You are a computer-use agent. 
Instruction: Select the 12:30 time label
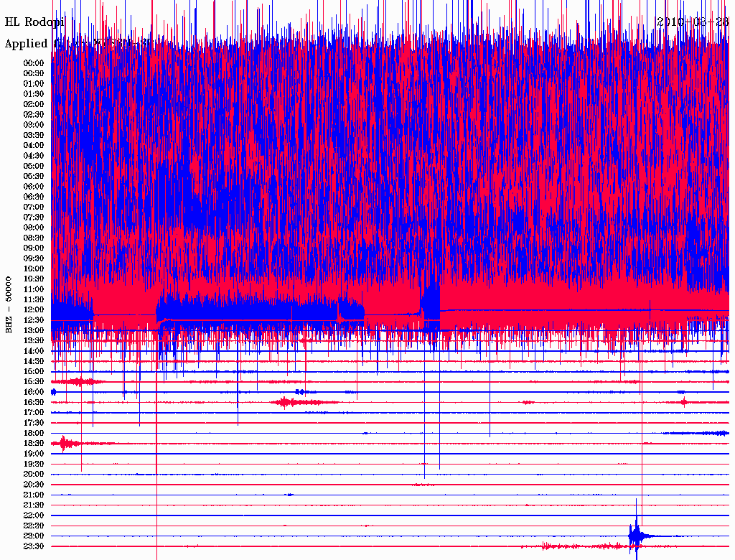pyautogui.click(x=34, y=320)
